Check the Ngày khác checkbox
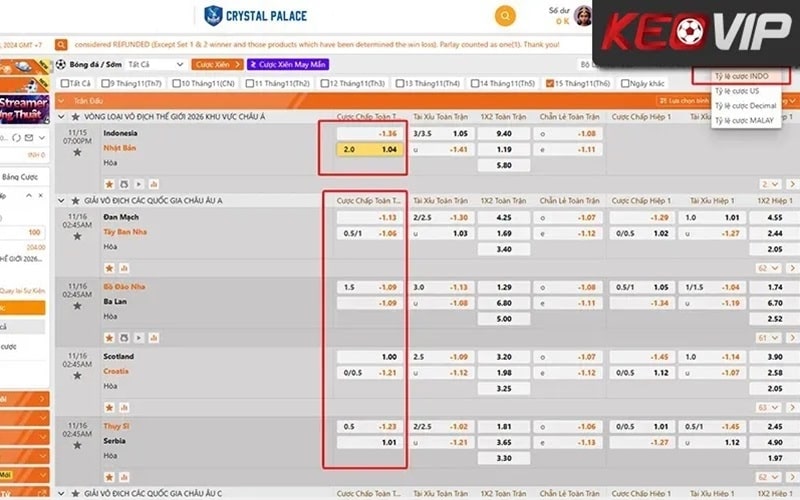The height and width of the screenshot is (500, 800). (x=624, y=83)
